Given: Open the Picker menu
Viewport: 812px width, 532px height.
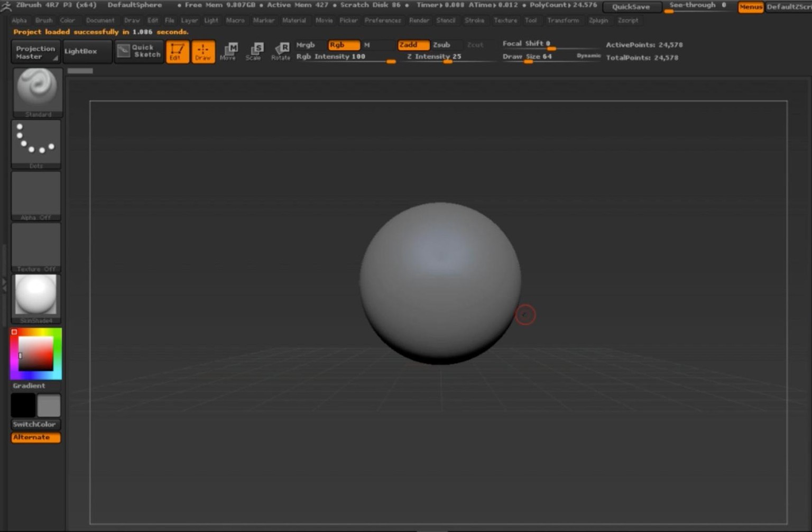Looking at the screenshot, I should point(348,20).
